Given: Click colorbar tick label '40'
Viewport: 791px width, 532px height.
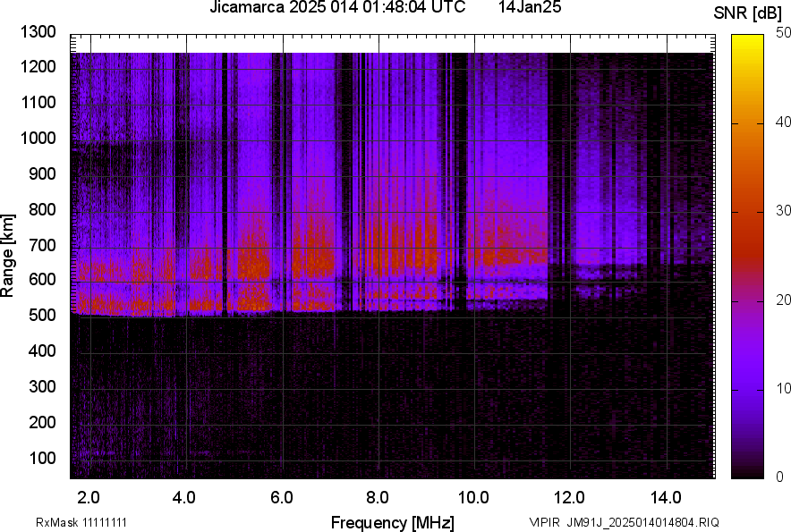Looking at the screenshot, I should [783, 122].
